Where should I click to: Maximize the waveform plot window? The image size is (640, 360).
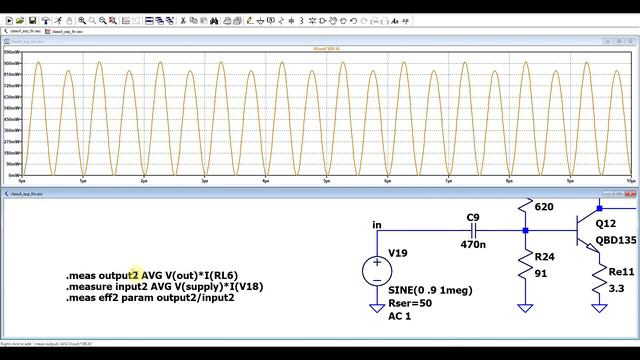click(x=619, y=41)
